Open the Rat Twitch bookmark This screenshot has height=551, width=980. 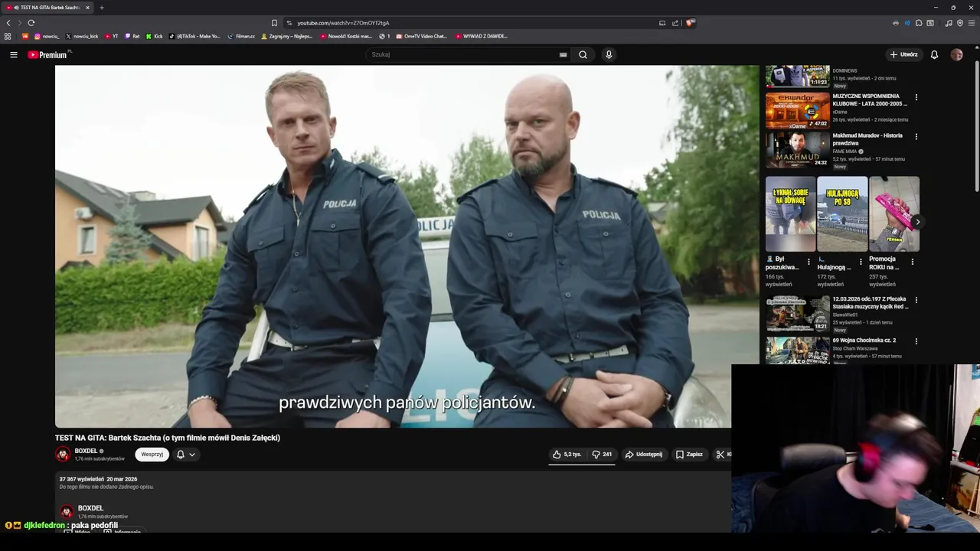132,36
